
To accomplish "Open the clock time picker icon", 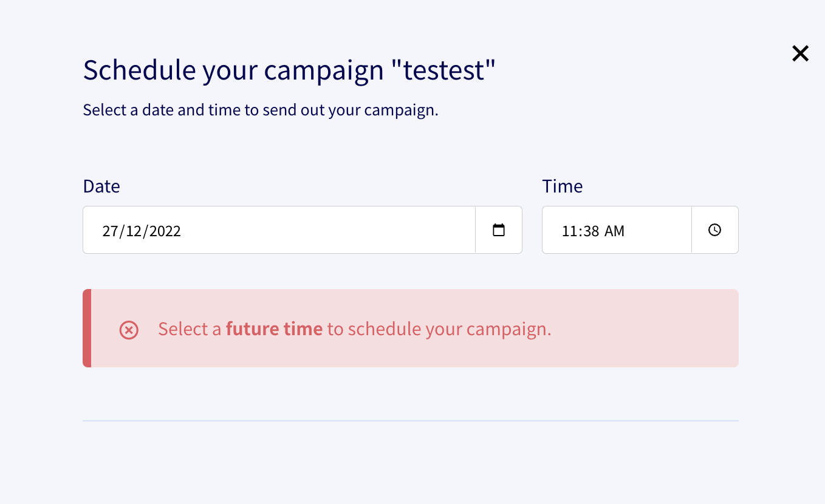I will [x=714, y=230].
